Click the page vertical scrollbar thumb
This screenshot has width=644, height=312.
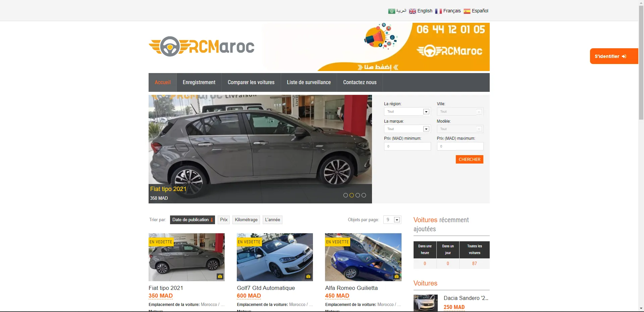[x=641, y=62]
